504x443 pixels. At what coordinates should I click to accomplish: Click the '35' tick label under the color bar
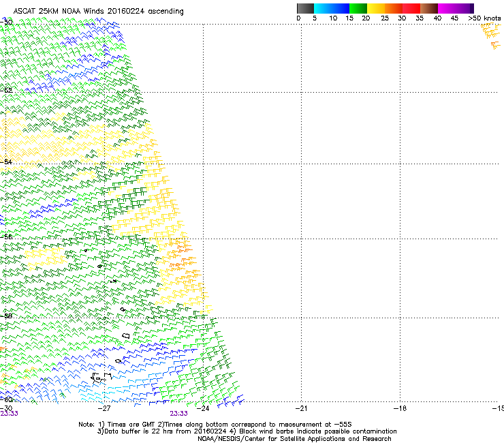coord(420,18)
